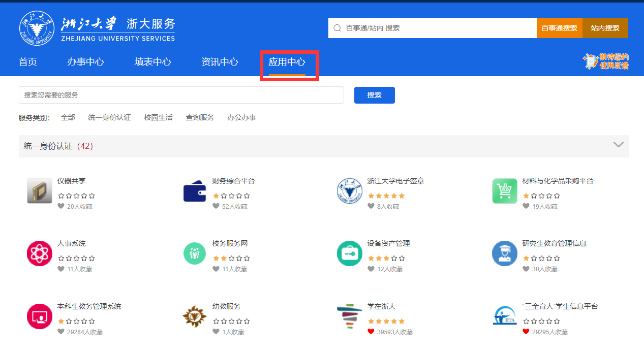Open the 期待您的使用反馈 feedback icon
Viewport: 644px width, 352px height.
coord(606,61)
